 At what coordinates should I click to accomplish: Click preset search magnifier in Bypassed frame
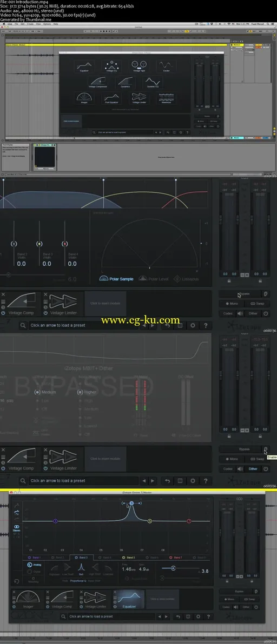[23, 480]
